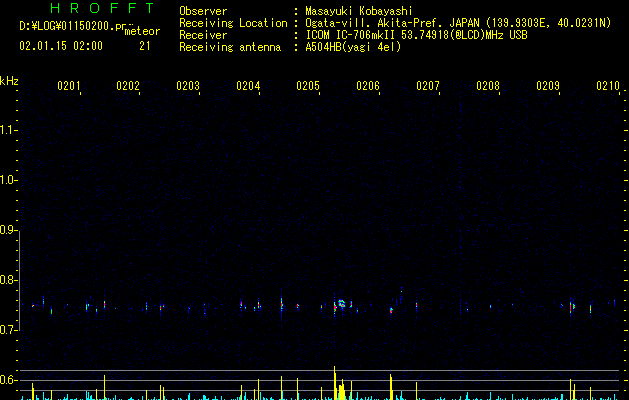Screen dimensions: 629x400
Task: Click time marker 0210
Action: (x=608, y=85)
